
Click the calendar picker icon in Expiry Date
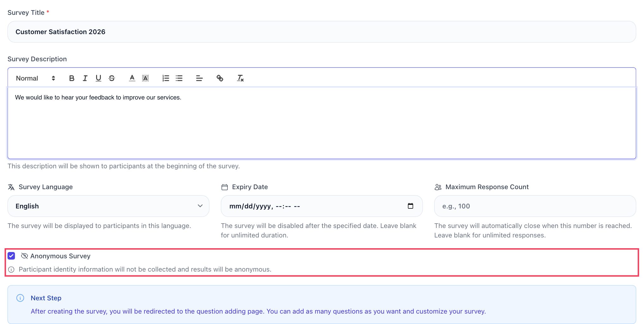[x=410, y=206]
